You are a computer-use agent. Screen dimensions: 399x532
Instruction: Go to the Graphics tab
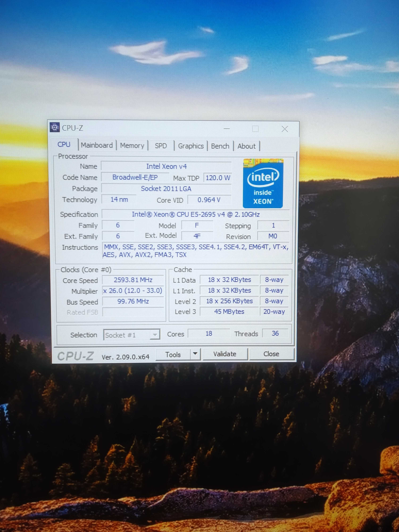point(191,146)
